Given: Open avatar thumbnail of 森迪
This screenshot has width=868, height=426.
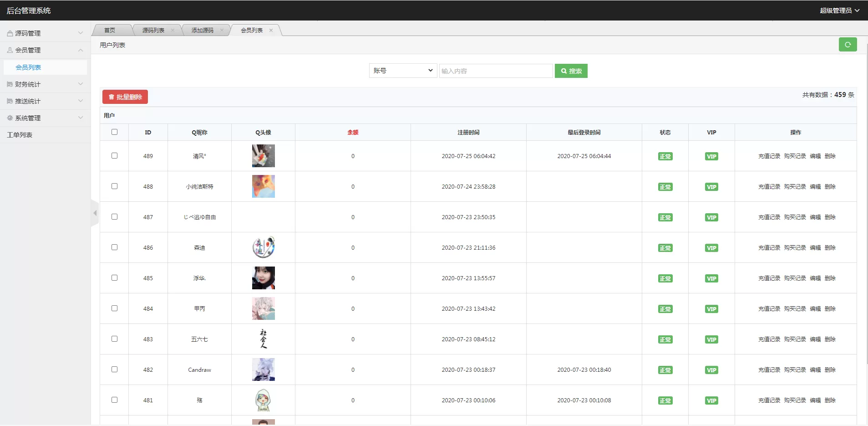Looking at the screenshot, I should point(264,247).
